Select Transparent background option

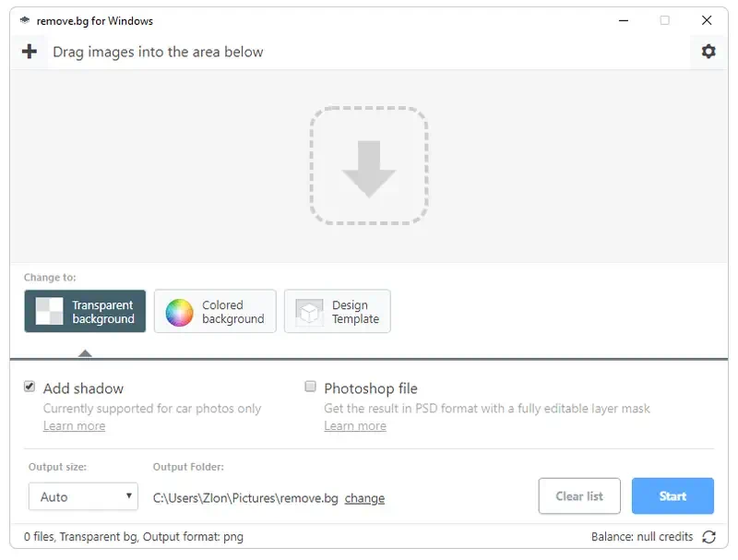(85, 312)
